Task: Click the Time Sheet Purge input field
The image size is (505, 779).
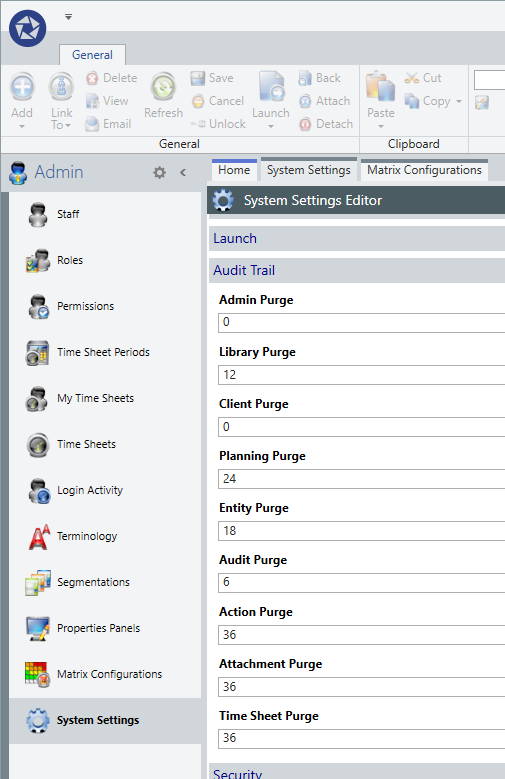Action: point(361,738)
